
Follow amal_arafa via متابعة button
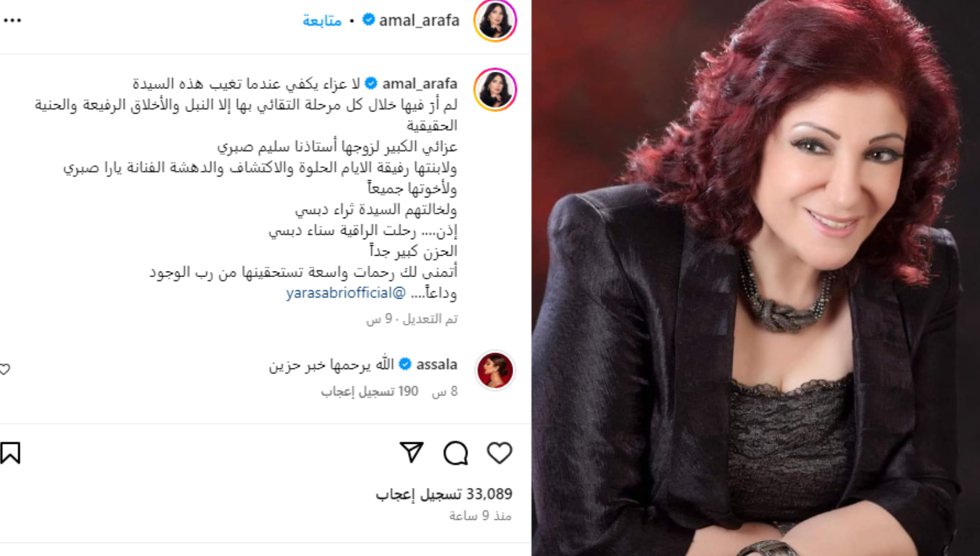tap(322, 21)
